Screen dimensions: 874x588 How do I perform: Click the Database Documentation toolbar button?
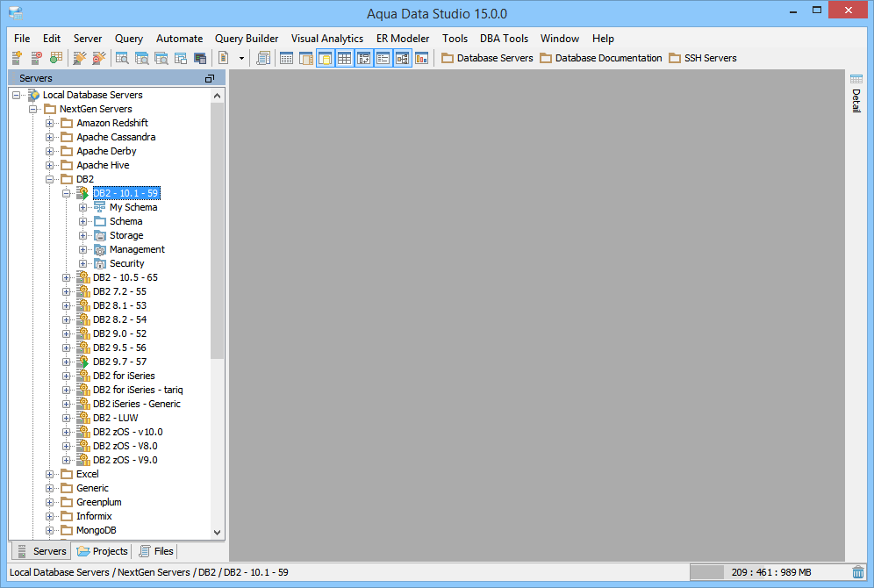(x=601, y=58)
